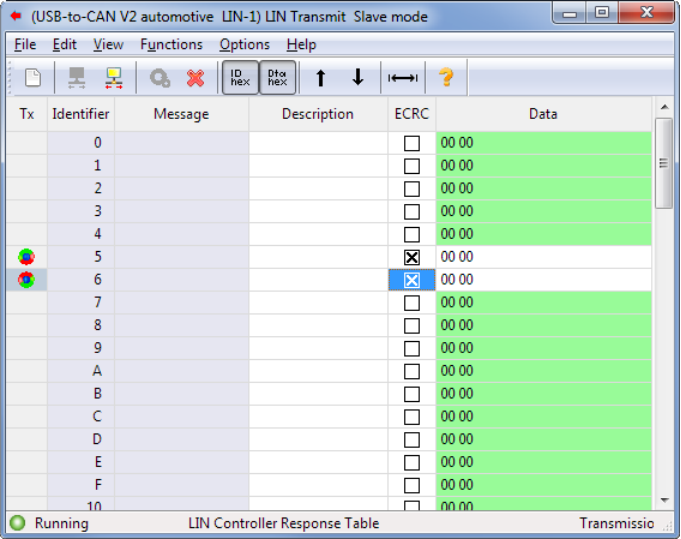Open help via question mark icon
Image resolution: width=681 pixels, height=539 pixels.
(x=446, y=78)
